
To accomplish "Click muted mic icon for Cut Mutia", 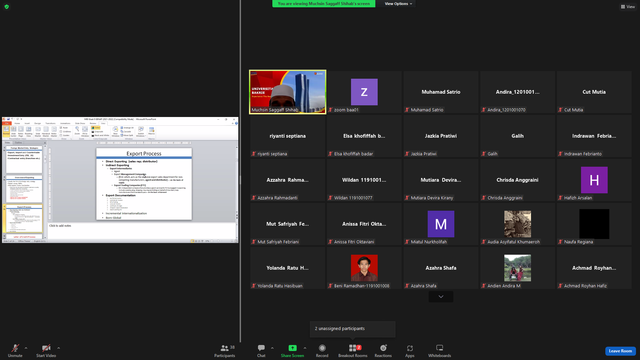I will [560, 110].
